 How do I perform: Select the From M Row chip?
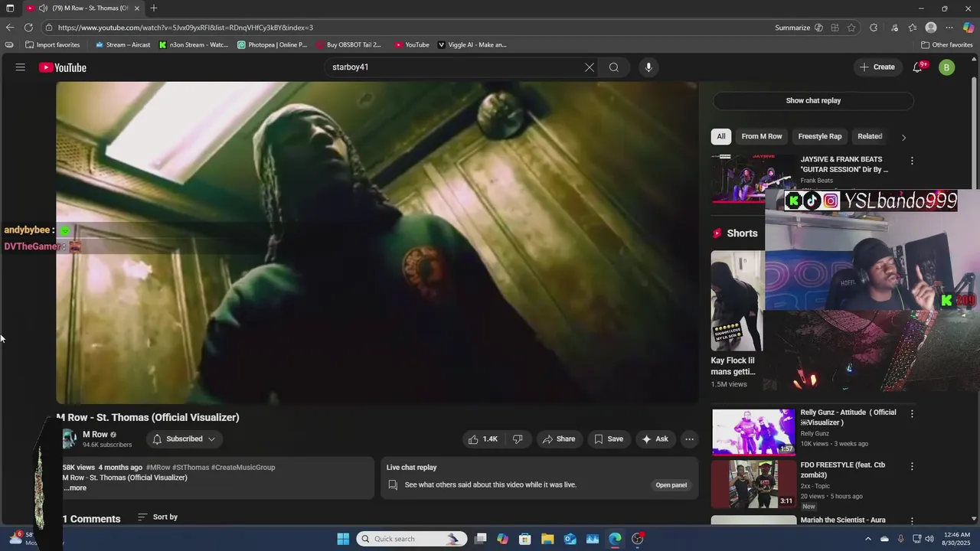762,136
